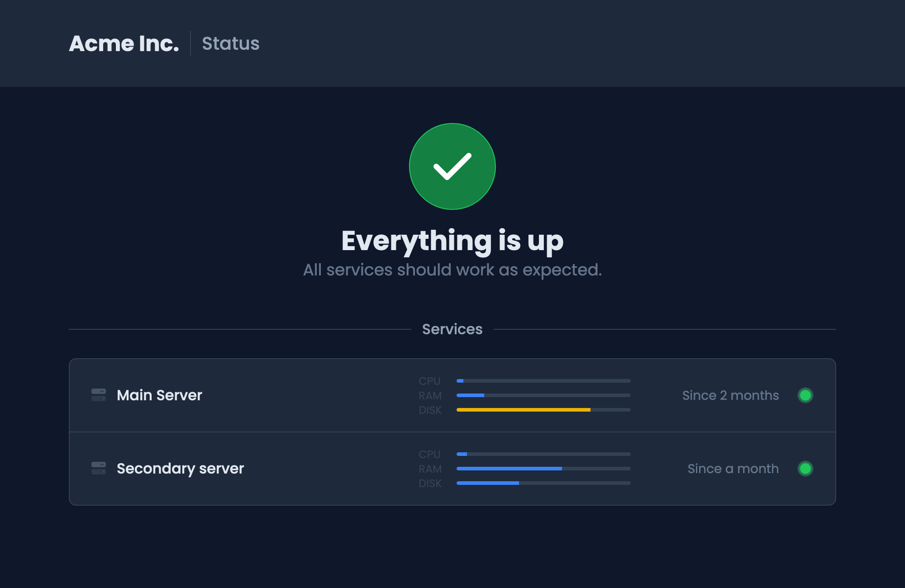905x588 pixels.
Task: Click the DISK label on Secondary server row
Action: 430,483
